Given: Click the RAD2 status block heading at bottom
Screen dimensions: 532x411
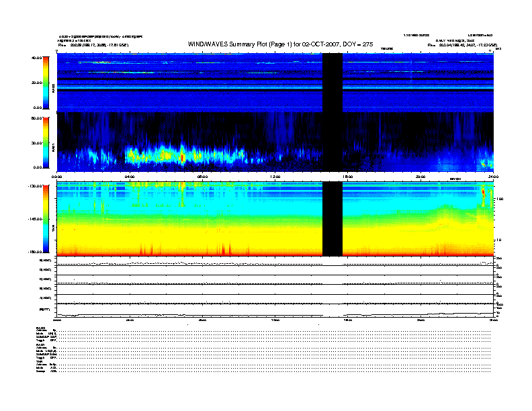Looking at the screenshot, I should click(x=40, y=328).
